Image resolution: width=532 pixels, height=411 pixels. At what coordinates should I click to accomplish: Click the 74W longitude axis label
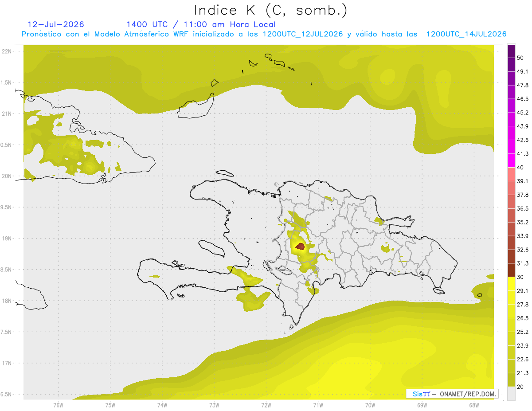[x=162, y=405]
